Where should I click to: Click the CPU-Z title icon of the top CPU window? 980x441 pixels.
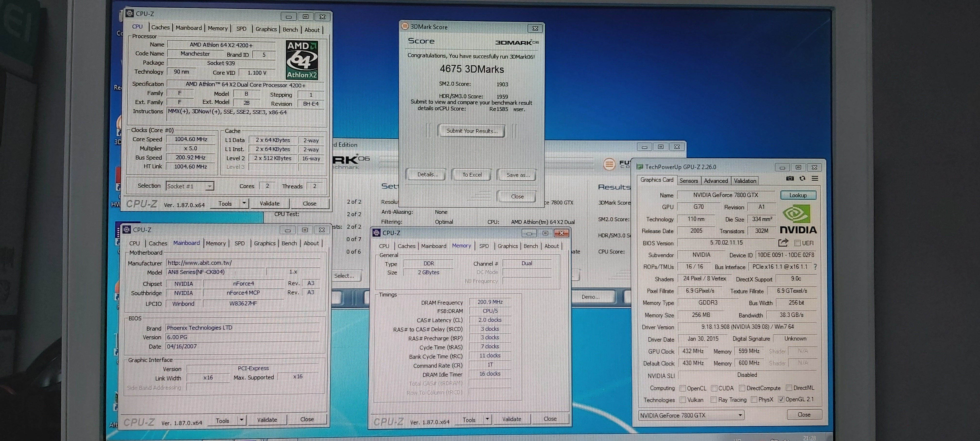129,14
